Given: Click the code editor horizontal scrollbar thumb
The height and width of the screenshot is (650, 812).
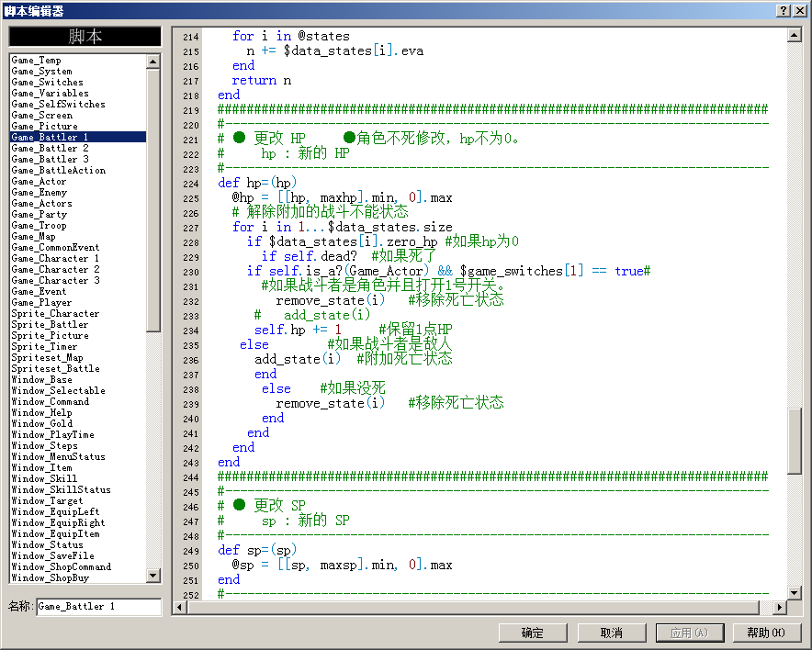Looking at the screenshot, I should pyautogui.click(x=473, y=607).
